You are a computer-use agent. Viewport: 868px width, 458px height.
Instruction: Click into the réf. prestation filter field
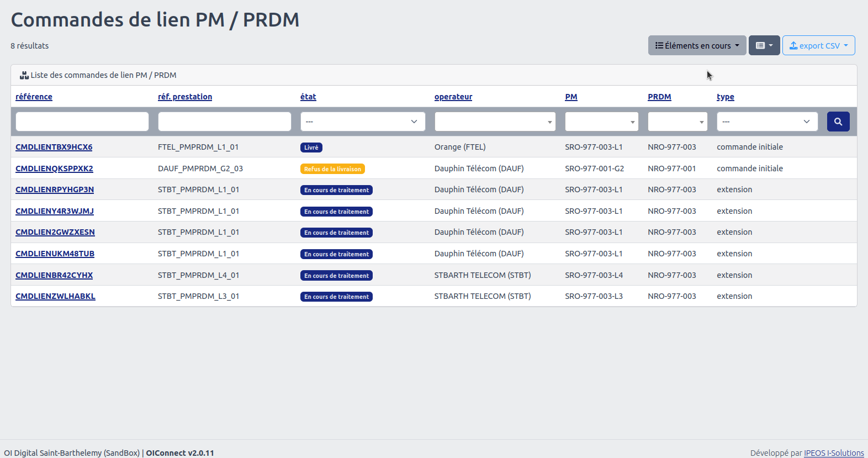pyautogui.click(x=224, y=122)
